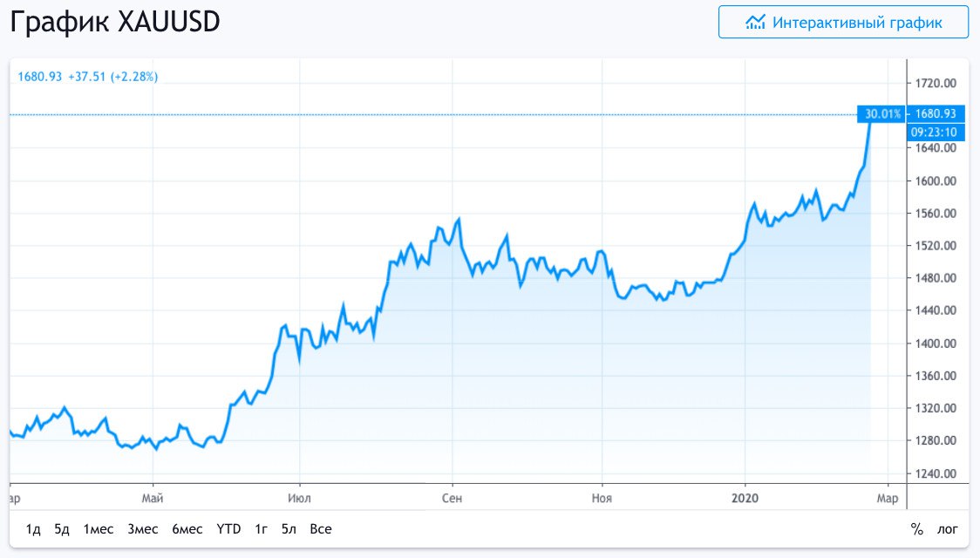
Task: Click the 1680.93 current price label
Action: (936, 113)
